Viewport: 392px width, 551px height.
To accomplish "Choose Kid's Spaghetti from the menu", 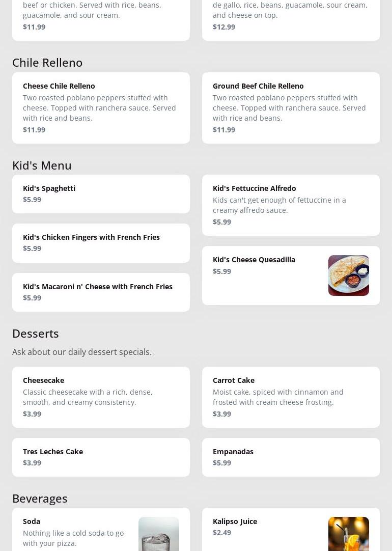I will [101, 194].
